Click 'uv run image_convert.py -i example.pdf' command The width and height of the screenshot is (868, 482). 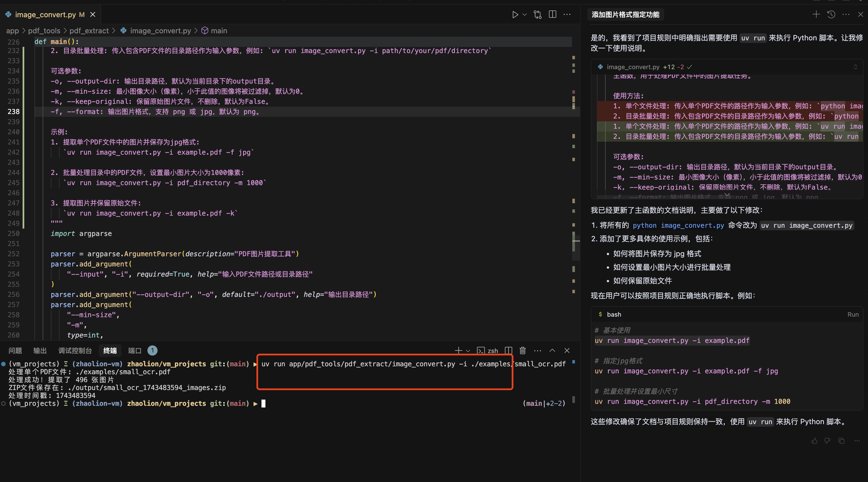coord(672,341)
